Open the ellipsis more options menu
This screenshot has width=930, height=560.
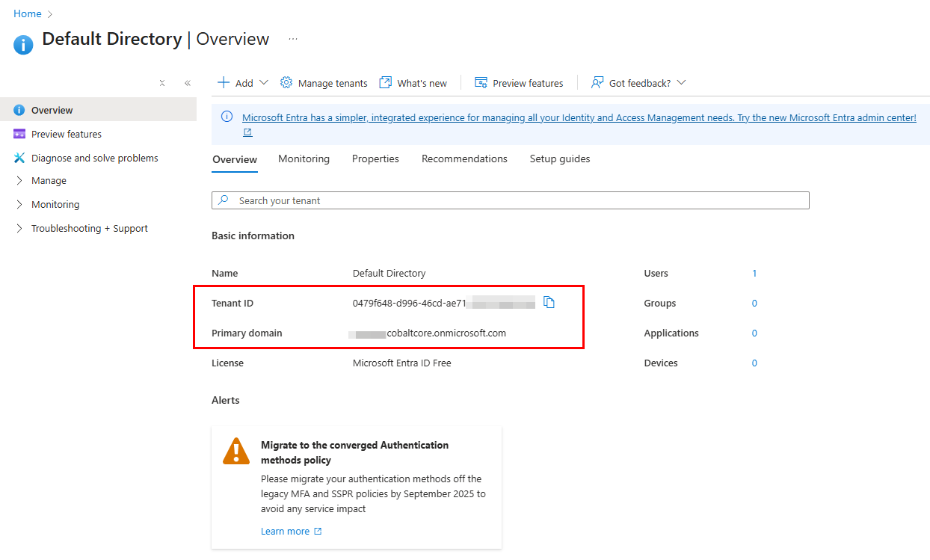pyautogui.click(x=293, y=39)
